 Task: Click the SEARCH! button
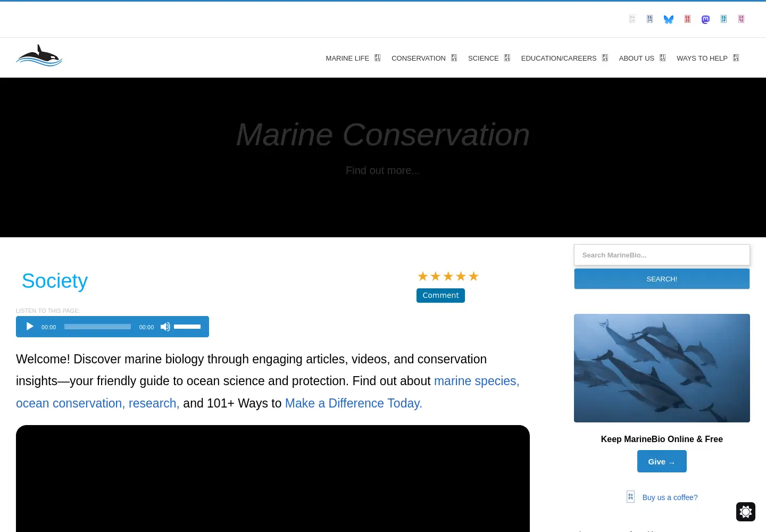[662, 279]
